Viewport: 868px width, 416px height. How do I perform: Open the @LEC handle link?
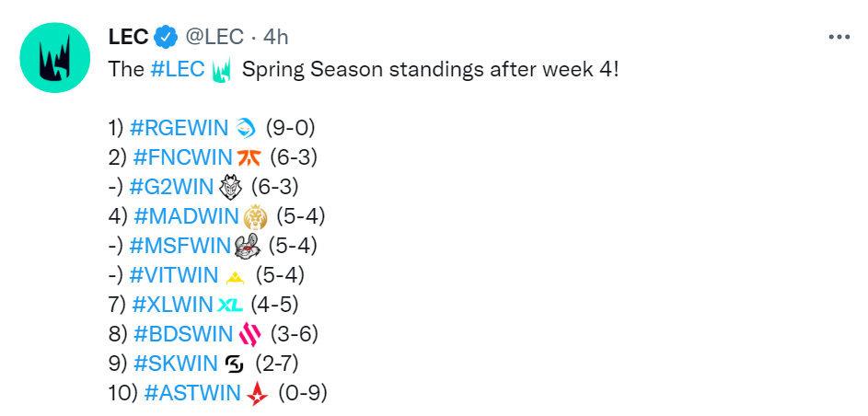click(x=214, y=37)
